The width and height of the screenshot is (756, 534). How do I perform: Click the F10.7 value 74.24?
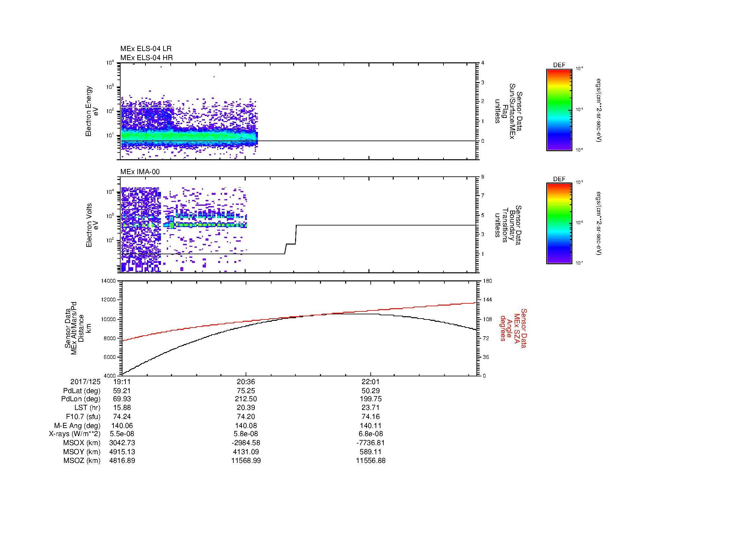coord(122,417)
